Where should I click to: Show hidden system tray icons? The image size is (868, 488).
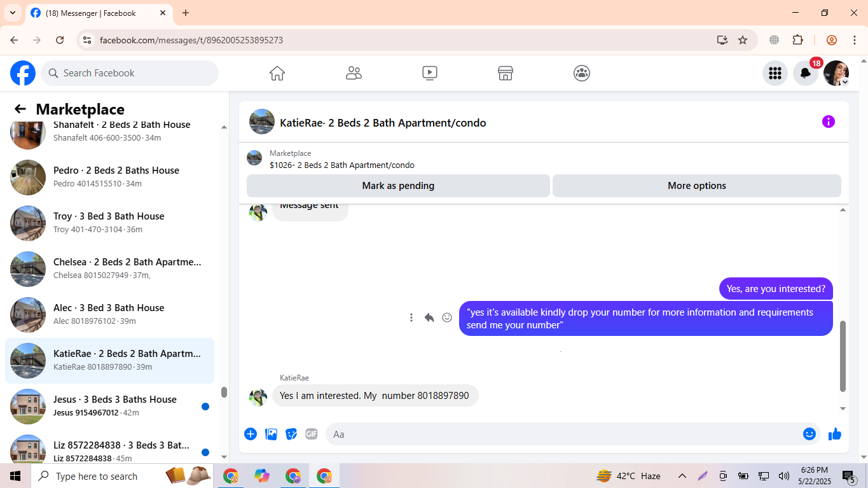[682, 476]
